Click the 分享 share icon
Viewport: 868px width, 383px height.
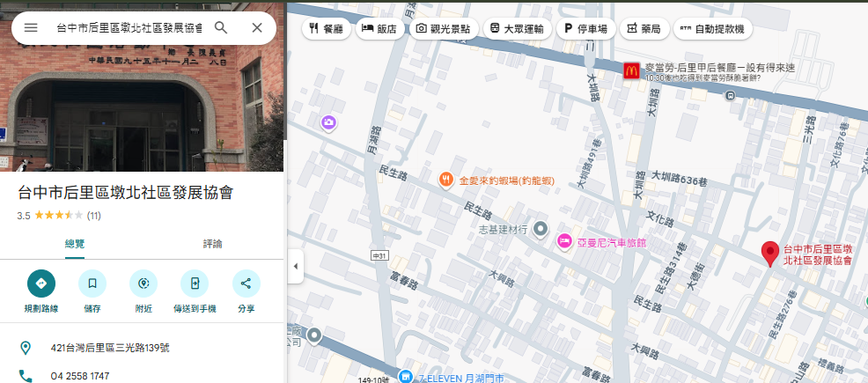(246, 284)
